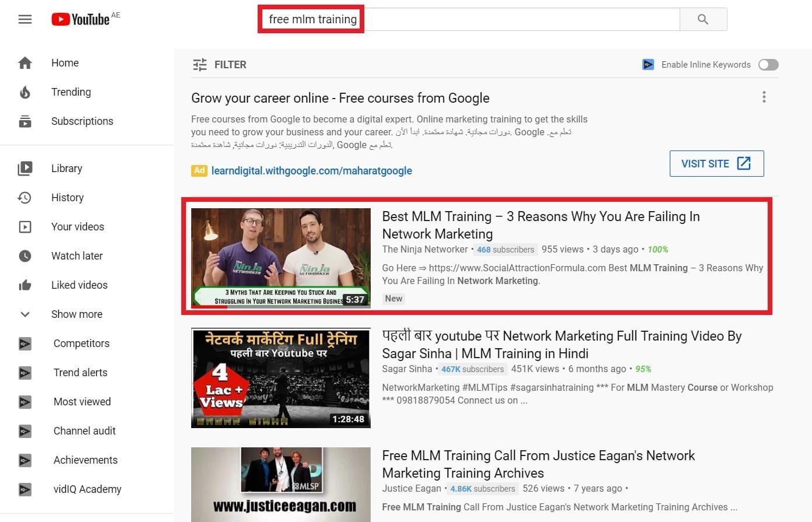Click the Watch later clock icon
This screenshot has height=522, width=812.
[x=25, y=256]
